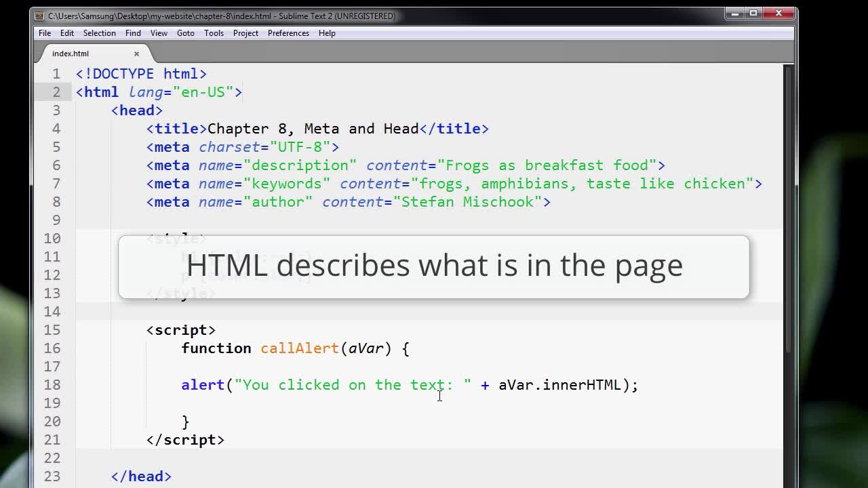Click the function keyword on line 16

coord(216,348)
